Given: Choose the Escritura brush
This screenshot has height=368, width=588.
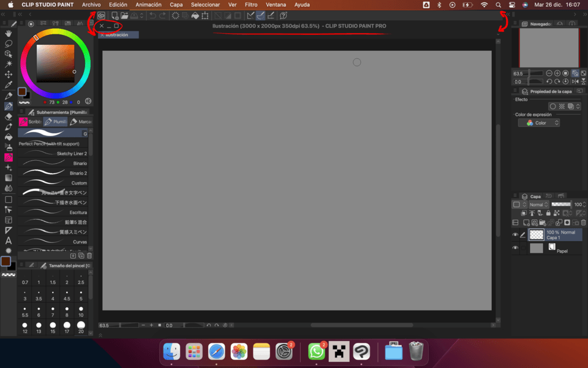Looking at the screenshot, I should coord(53,212).
